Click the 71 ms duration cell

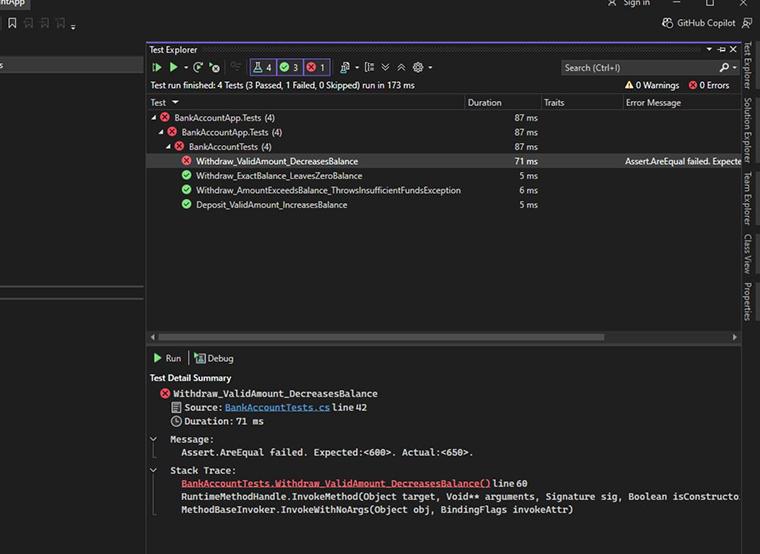[526, 161]
